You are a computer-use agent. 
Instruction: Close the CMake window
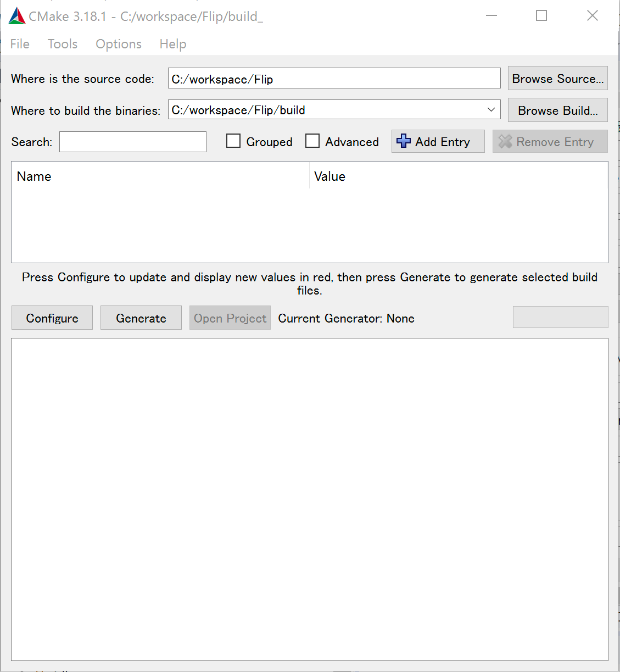593,15
